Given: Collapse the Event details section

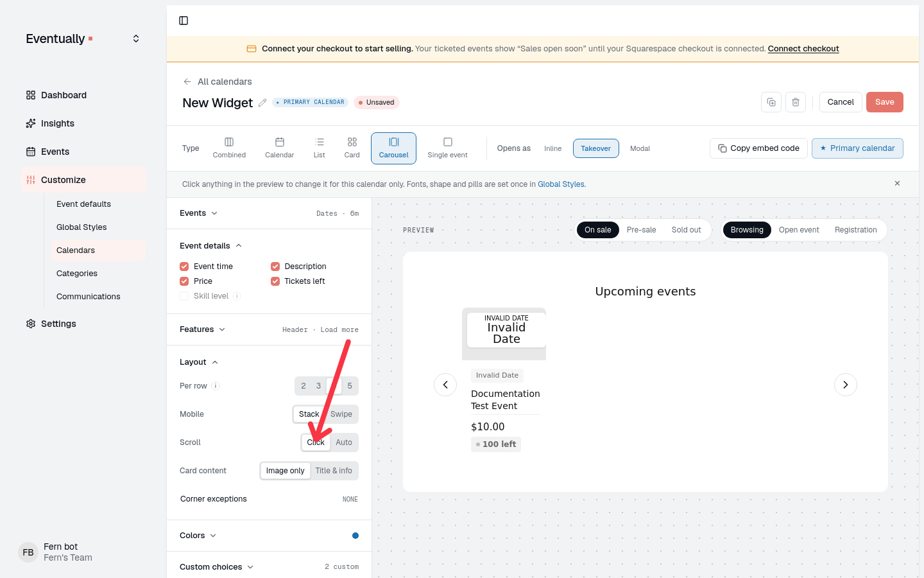Looking at the screenshot, I should pyautogui.click(x=210, y=246).
